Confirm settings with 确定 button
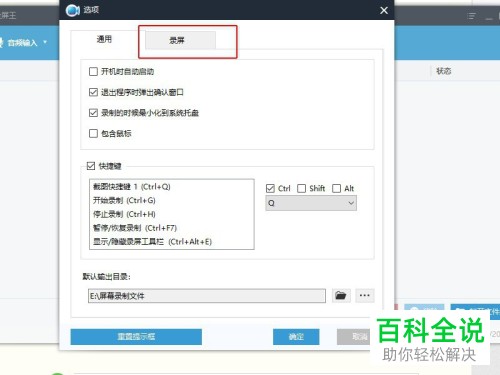This screenshot has height=375, width=500. (x=296, y=337)
